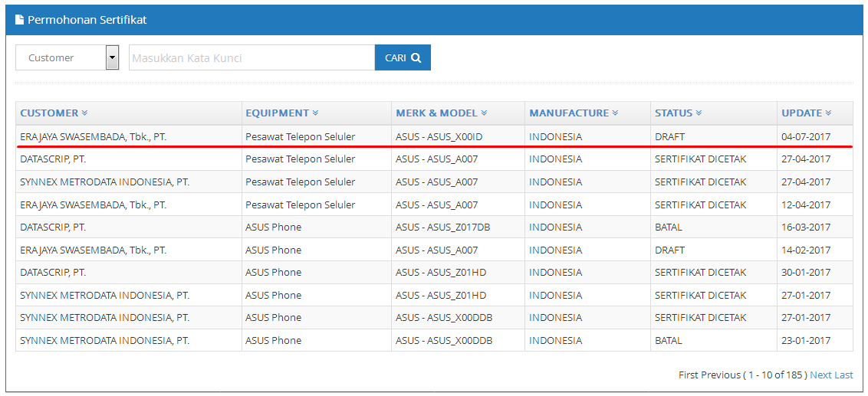Viewport: 868px width, 396px height.
Task: Sort by CUSTOMER column arrow icon
Action: click(x=84, y=113)
